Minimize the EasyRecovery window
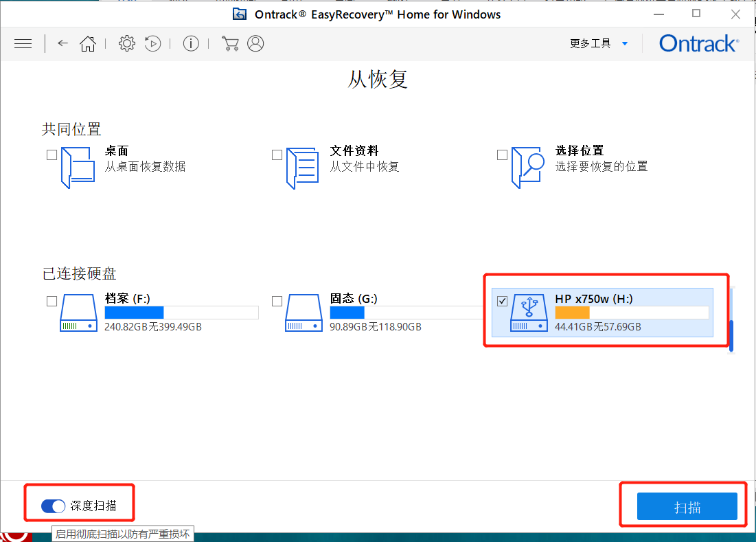 point(659,14)
